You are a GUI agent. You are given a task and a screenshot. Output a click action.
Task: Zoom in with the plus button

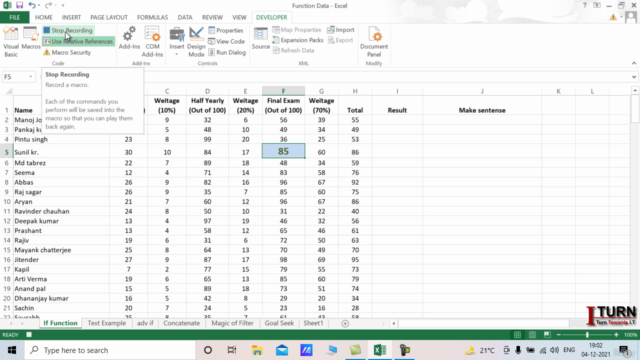(x=616, y=335)
